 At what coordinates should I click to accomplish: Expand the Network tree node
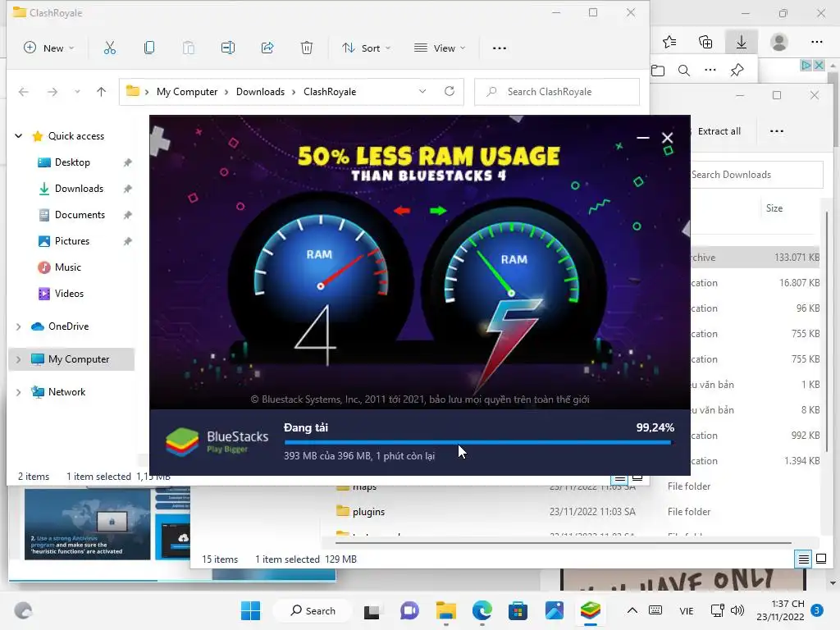[x=18, y=392]
